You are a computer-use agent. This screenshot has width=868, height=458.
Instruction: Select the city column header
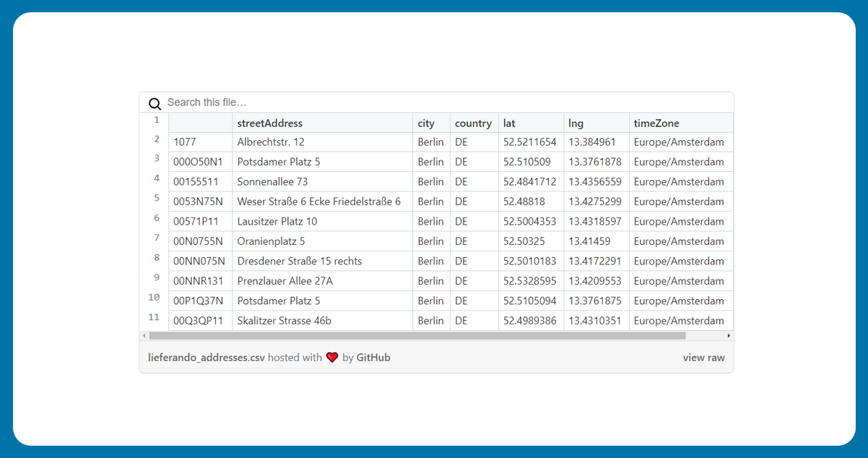click(426, 124)
